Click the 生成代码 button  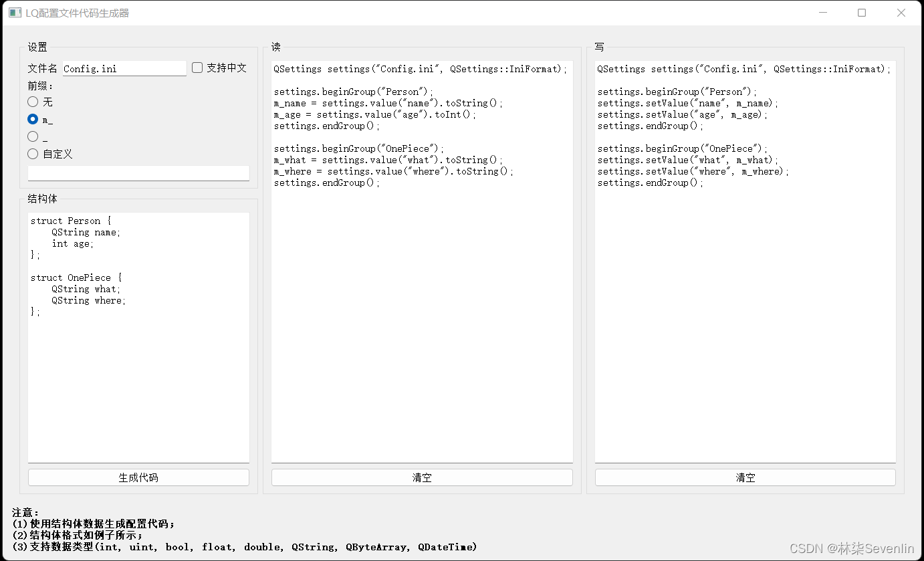pos(138,477)
